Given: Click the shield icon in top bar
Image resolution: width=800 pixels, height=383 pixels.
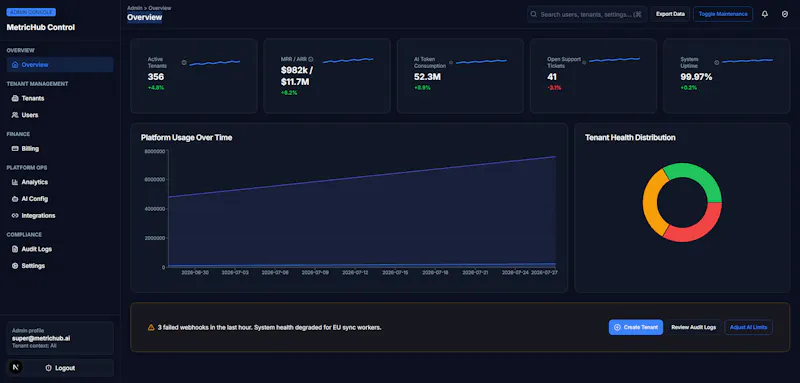Looking at the screenshot, I should (785, 14).
